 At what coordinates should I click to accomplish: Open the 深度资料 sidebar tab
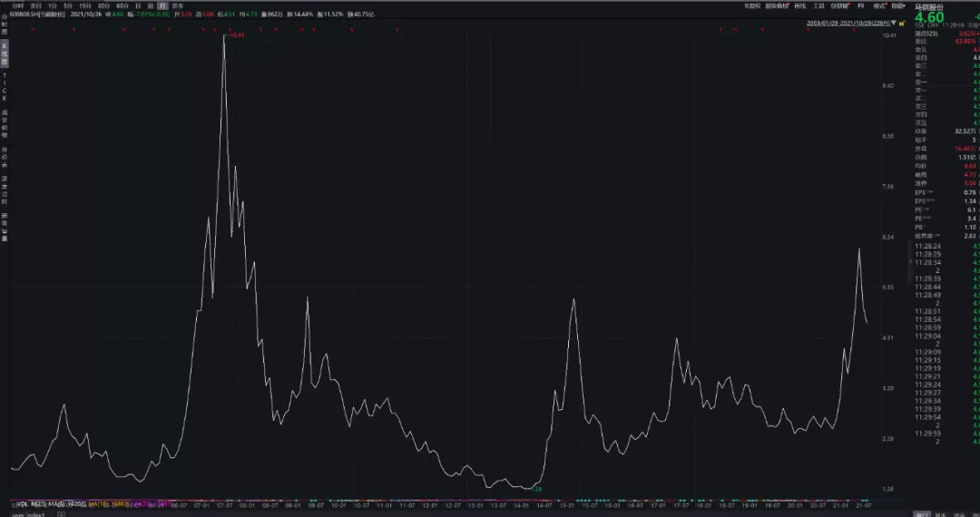coord(4,190)
